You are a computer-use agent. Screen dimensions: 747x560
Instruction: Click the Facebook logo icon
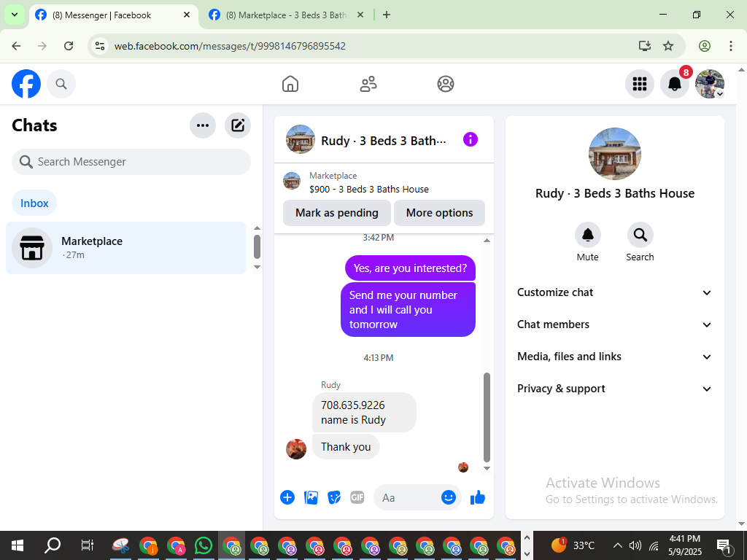pyautogui.click(x=26, y=84)
